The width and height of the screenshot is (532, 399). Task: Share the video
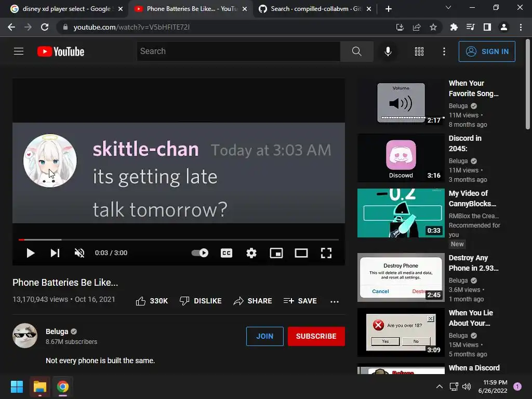pos(253,301)
